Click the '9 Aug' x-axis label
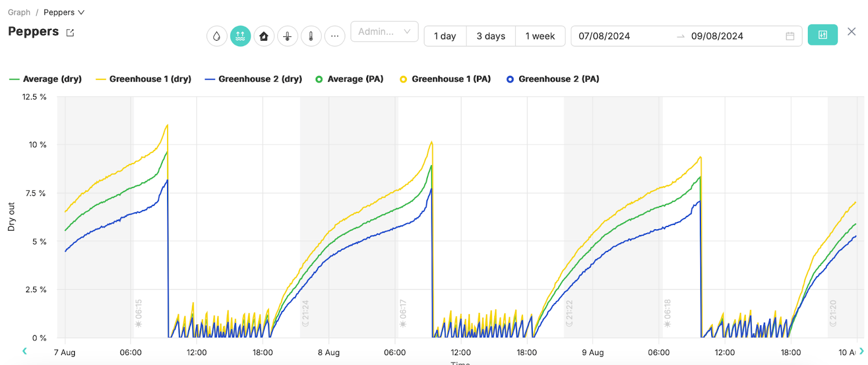 593,353
